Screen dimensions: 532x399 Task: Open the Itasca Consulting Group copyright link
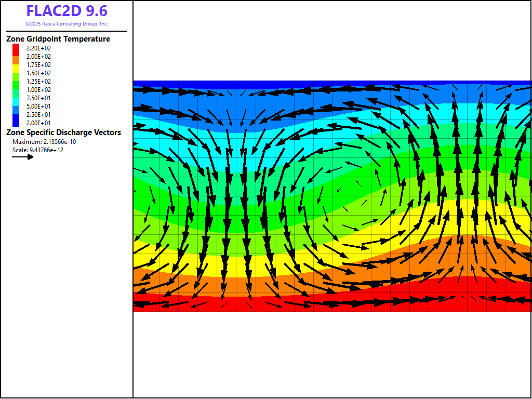pyautogui.click(x=66, y=24)
